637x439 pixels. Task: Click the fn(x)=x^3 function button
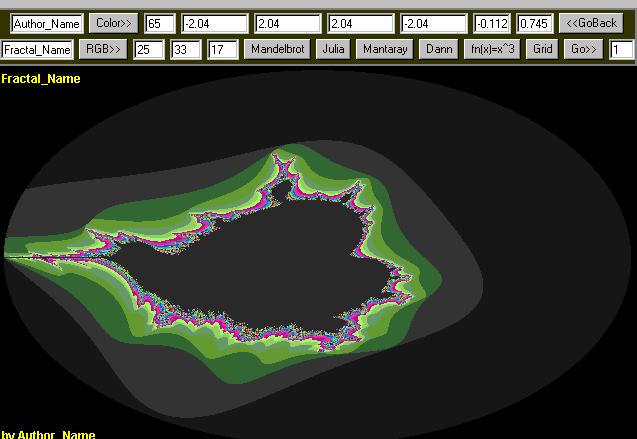click(491, 48)
